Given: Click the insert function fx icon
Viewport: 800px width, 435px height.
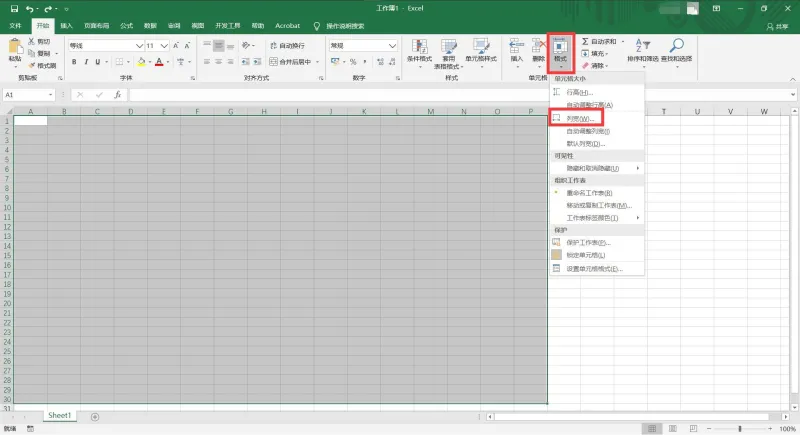Looking at the screenshot, I should point(117,95).
